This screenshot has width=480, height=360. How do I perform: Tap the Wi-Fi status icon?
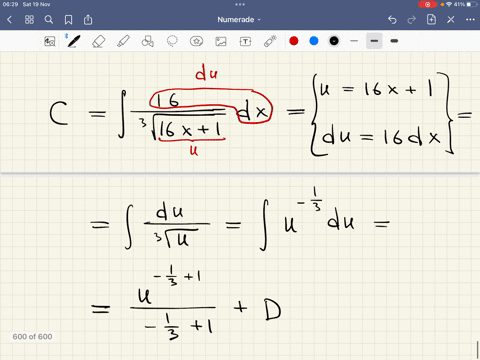pos(449,4)
